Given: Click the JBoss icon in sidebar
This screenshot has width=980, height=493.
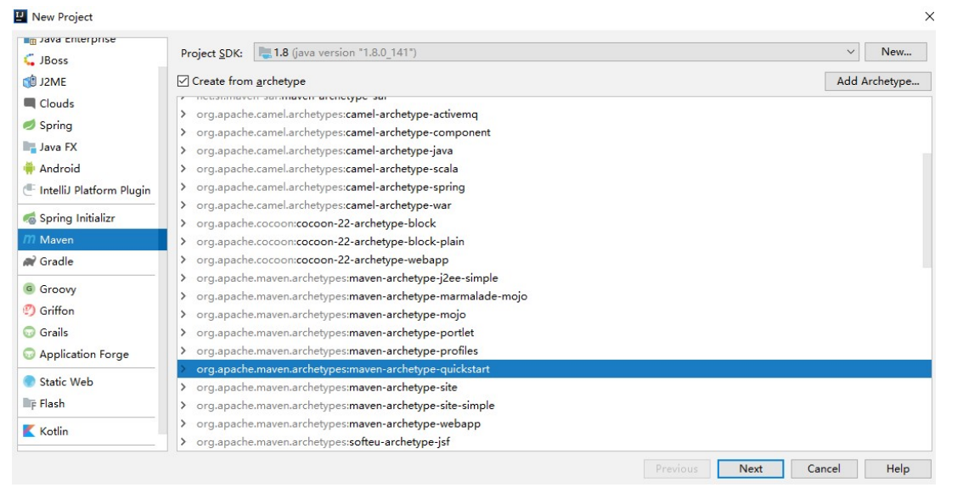Looking at the screenshot, I should point(30,60).
